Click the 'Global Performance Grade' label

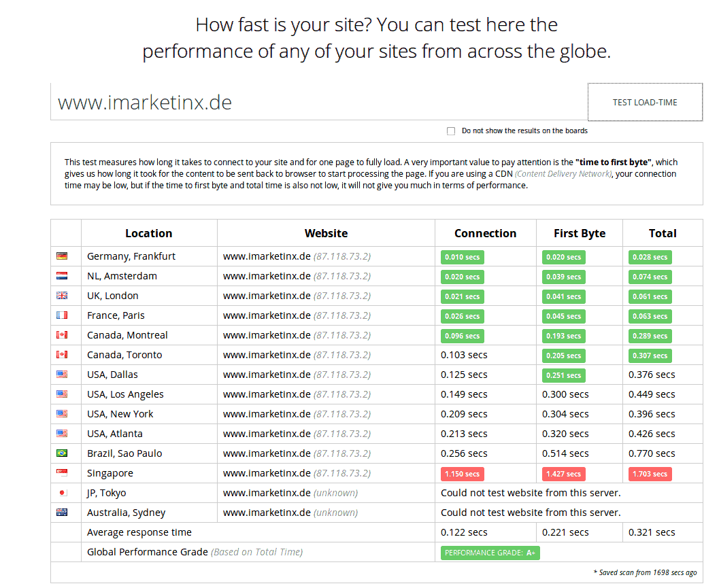147,552
